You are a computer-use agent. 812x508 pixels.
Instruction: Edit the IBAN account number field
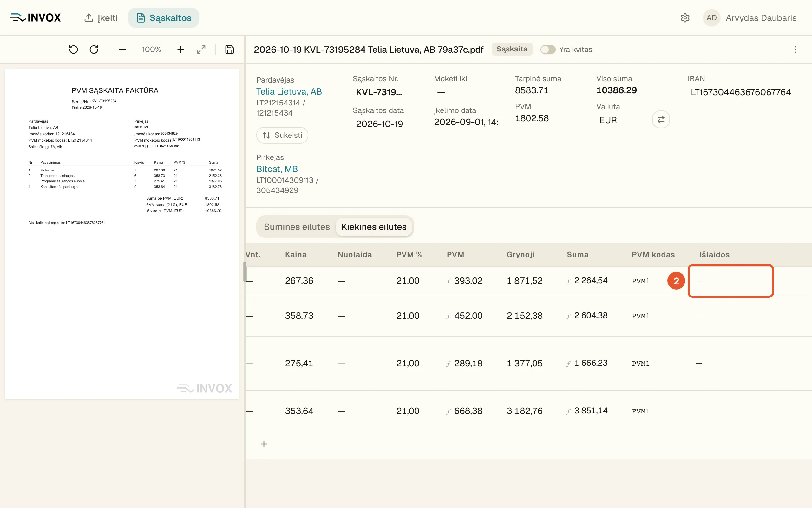pos(741,92)
